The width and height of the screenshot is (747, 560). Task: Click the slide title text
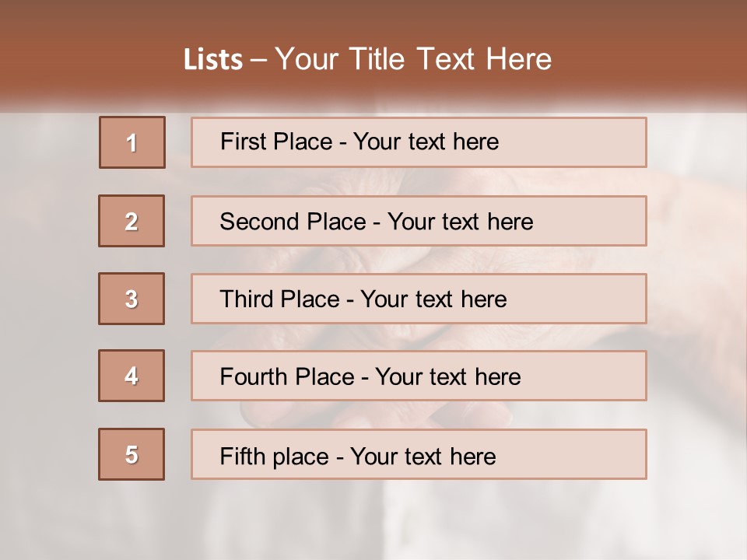367,59
